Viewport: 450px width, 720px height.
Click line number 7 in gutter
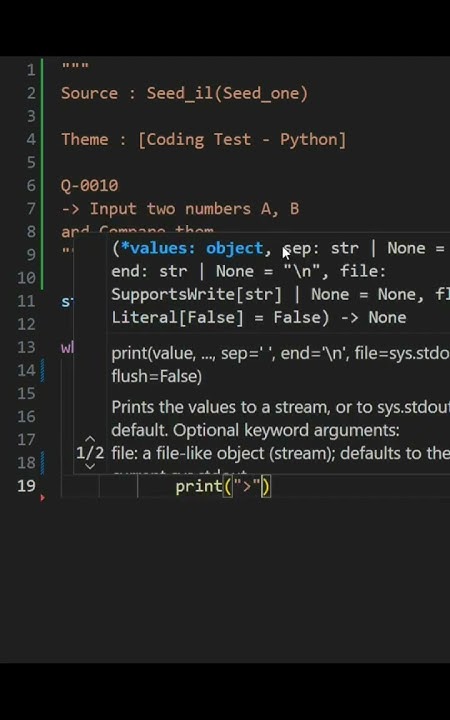[30, 209]
